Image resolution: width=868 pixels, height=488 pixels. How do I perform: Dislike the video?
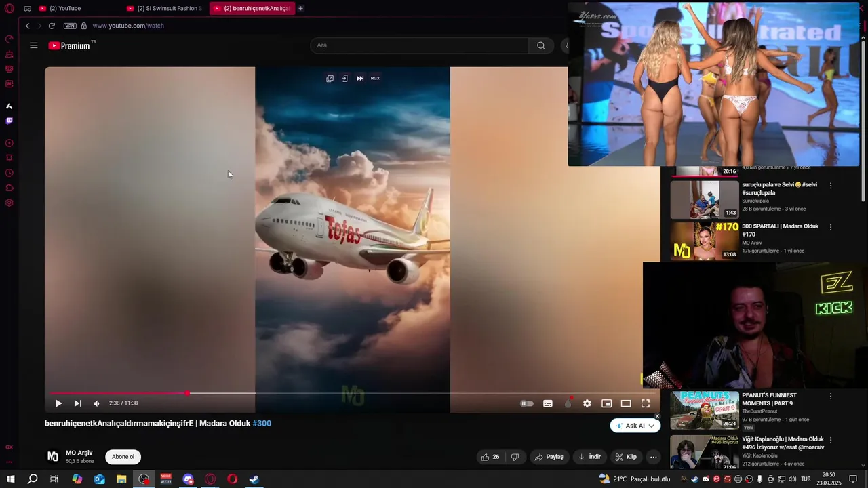pos(515,457)
